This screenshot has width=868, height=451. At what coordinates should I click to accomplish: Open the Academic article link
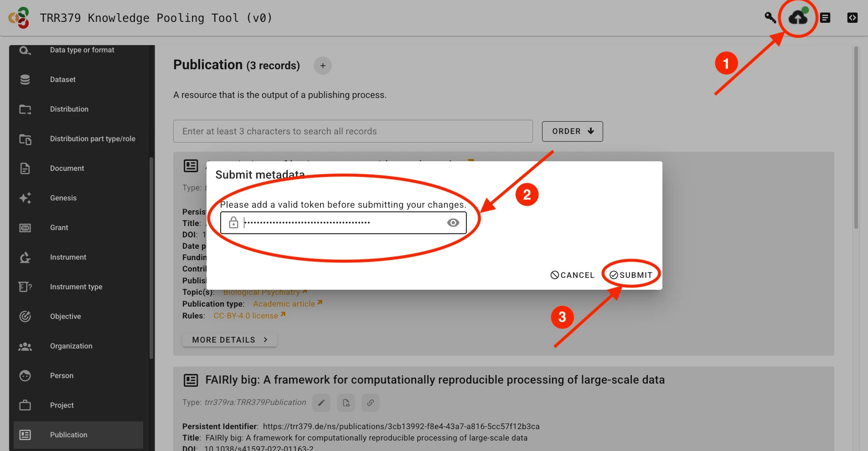[x=284, y=303]
